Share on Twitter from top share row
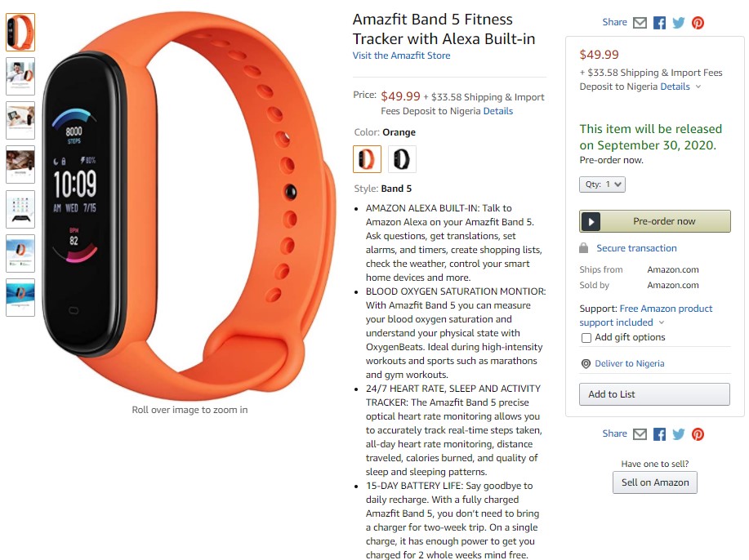 (678, 22)
